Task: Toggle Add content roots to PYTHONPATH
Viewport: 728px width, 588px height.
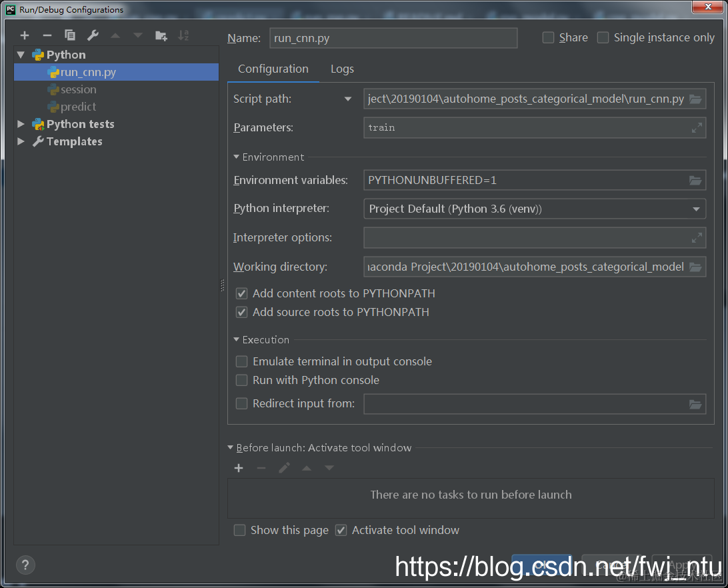Action: 241,293
